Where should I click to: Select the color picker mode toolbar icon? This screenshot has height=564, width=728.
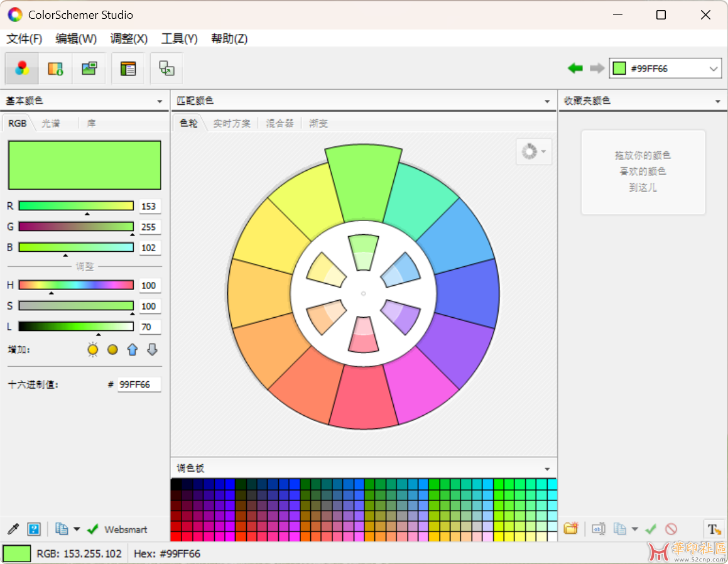(21, 68)
